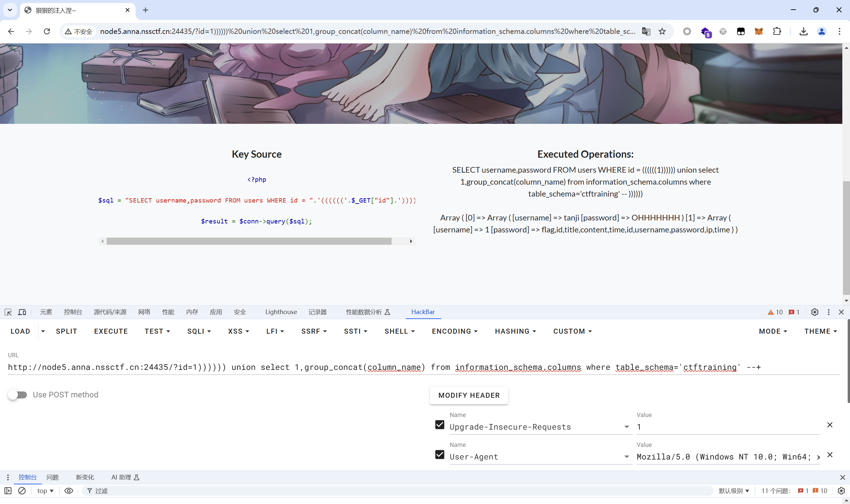Screen dimensions: 850x504
Task: Open the SSRF dropdown
Action: [x=314, y=331]
